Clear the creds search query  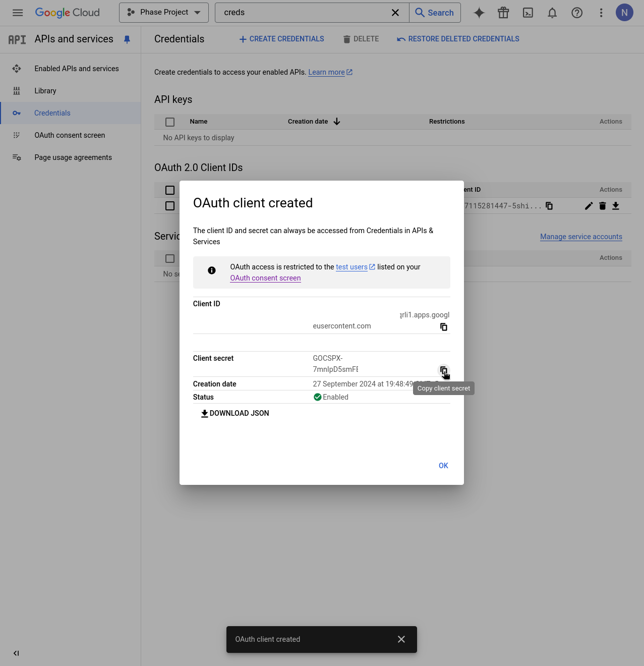(x=395, y=13)
